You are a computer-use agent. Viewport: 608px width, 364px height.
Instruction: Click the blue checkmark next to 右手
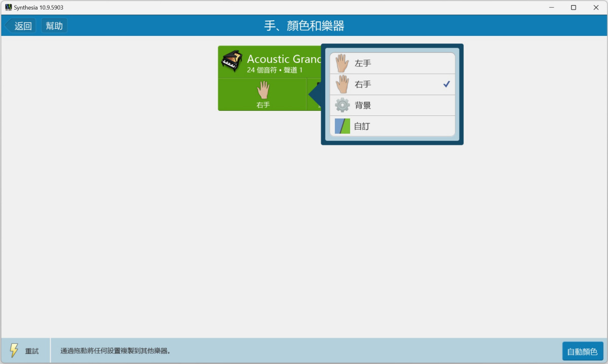pos(446,84)
